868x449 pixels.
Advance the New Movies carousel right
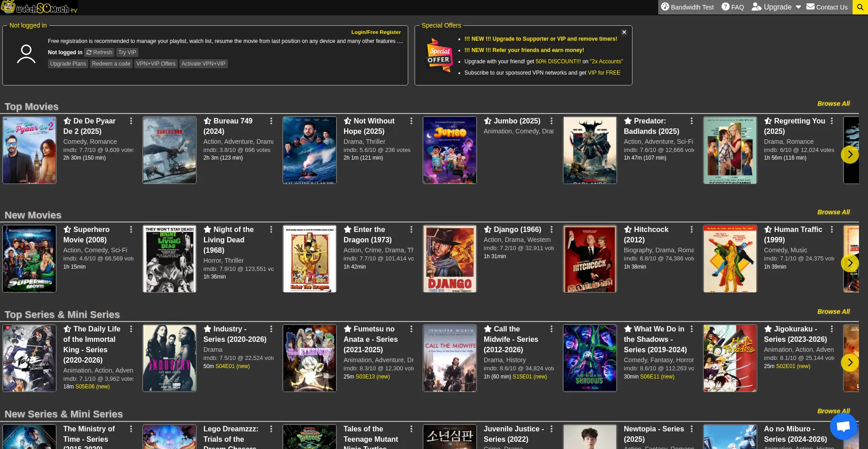coord(849,263)
